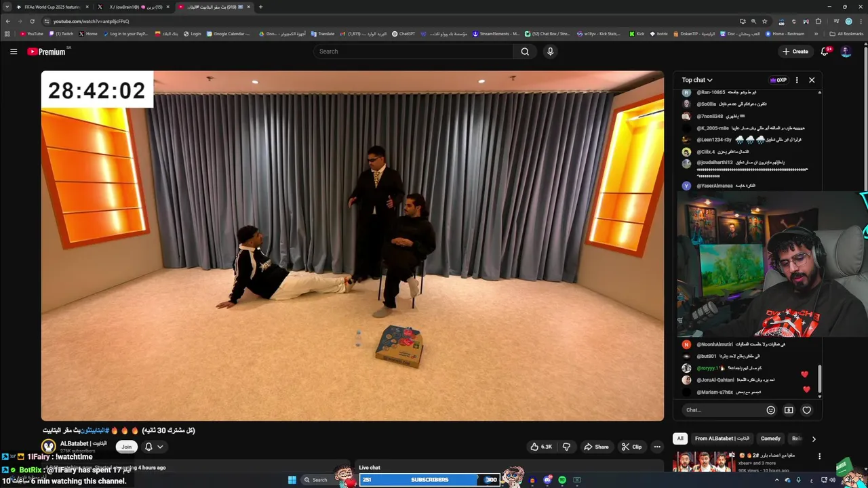The width and height of the screenshot is (868, 488).
Task: Go back in browser history
Action: [x=8, y=21]
